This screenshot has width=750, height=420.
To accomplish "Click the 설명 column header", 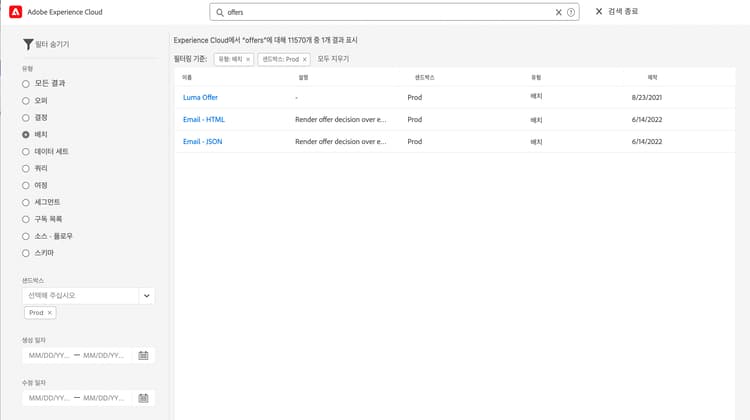I will pos(303,77).
